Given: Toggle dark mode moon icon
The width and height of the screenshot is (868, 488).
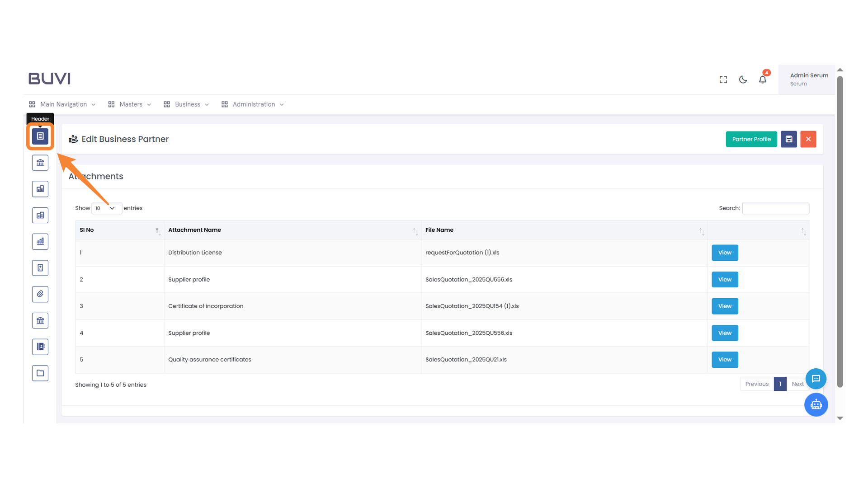Looking at the screenshot, I should tap(743, 80).
